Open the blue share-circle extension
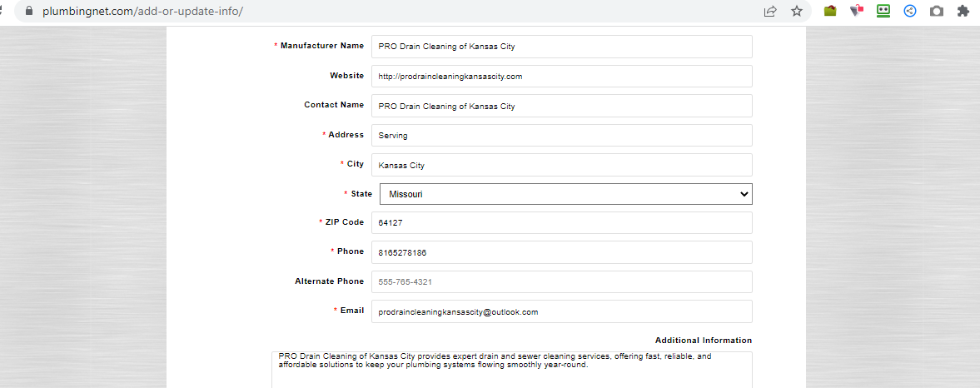Image resolution: width=980 pixels, height=388 pixels. coord(910,11)
